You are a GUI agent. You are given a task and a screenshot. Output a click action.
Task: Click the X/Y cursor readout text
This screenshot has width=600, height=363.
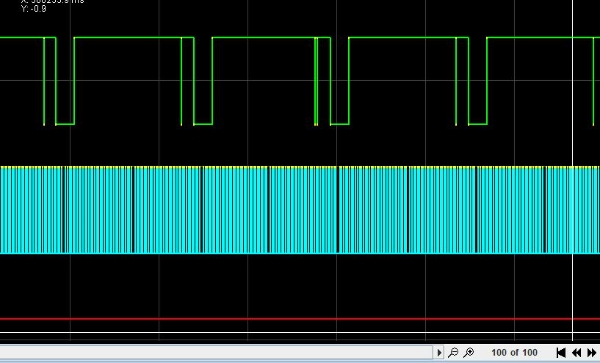52,5
